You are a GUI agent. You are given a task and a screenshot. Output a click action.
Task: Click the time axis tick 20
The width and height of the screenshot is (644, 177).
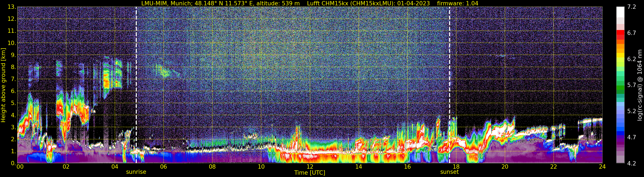pos(505,167)
